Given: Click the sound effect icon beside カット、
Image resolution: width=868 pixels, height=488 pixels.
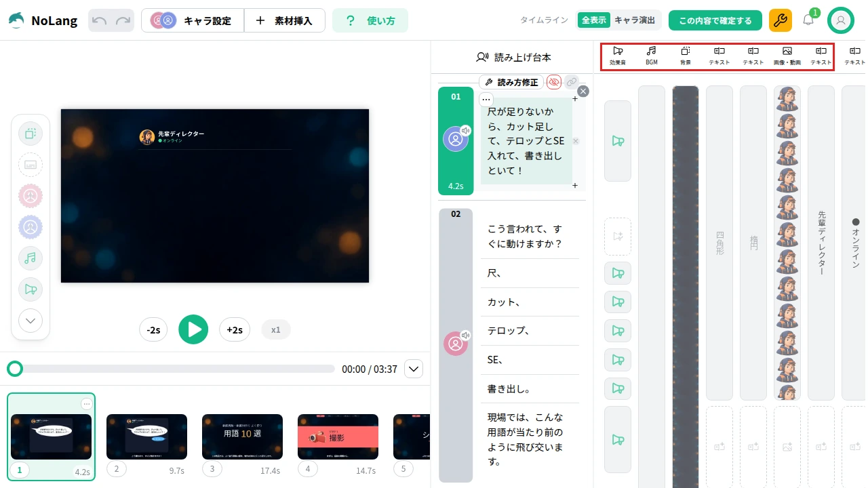Looking at the screenshot, I should pos(618,302).
